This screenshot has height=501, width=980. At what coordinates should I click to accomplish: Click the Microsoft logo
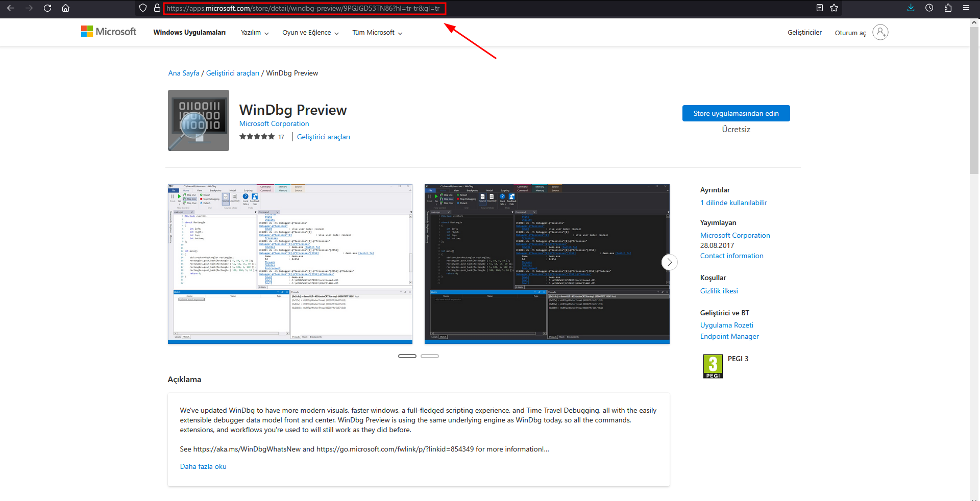click(x=109, y=32)
